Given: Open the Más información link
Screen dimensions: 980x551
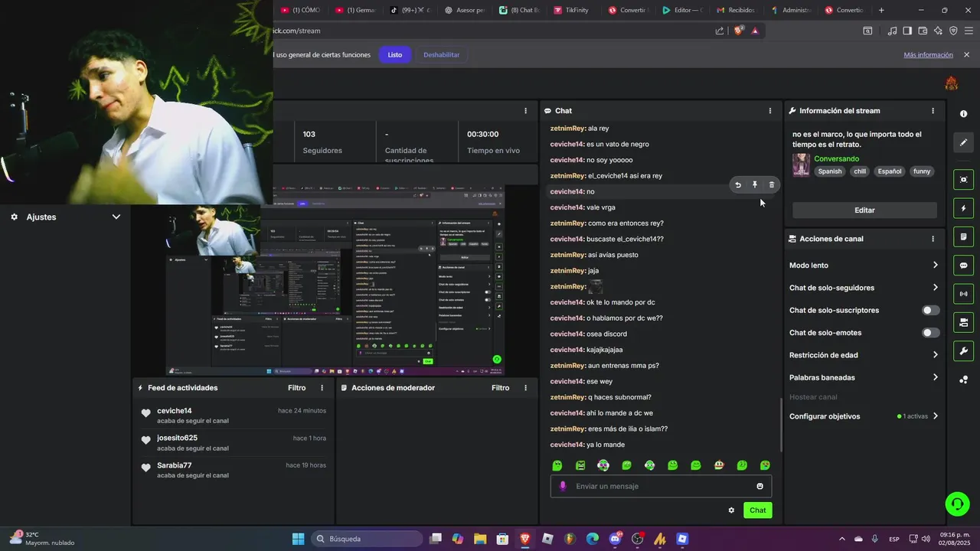Looking at the screenshot, I should pos(928,55).
